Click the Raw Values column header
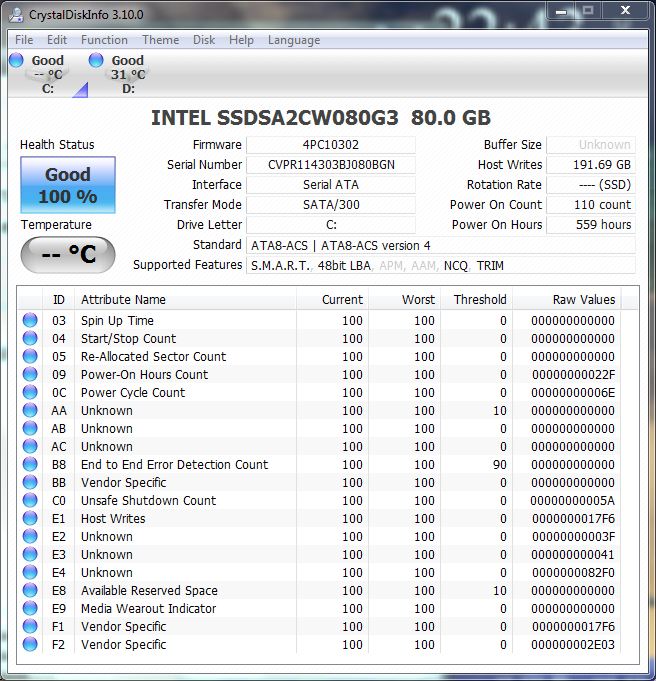This screenshot has width=656, height=681. tap(584, 300)
